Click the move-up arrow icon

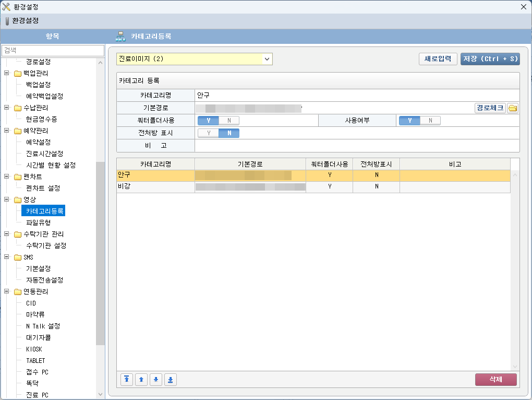click(x=141, y=380)
